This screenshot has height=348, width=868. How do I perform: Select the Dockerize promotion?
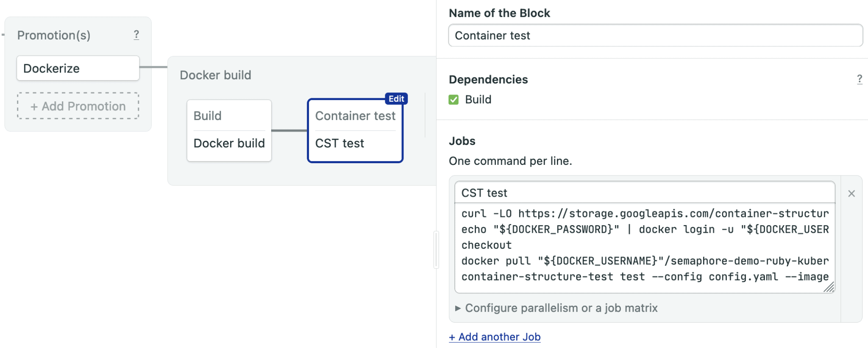point(78,68)
